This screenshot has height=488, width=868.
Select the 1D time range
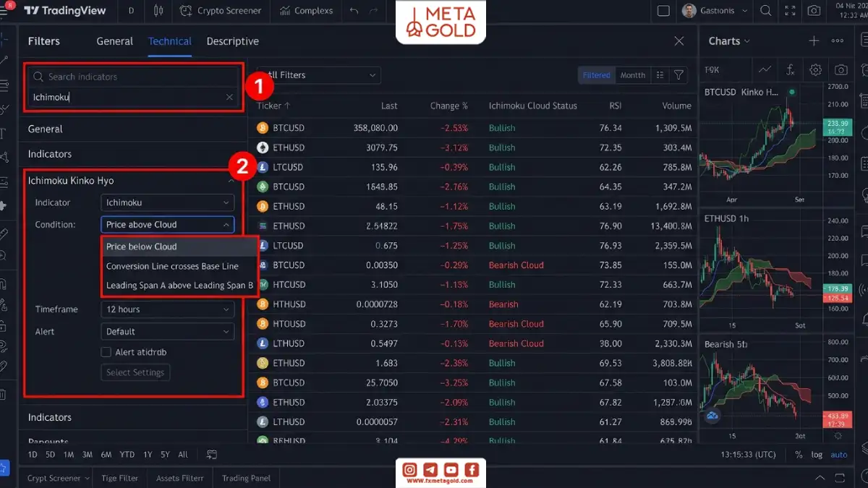[33, 455]
